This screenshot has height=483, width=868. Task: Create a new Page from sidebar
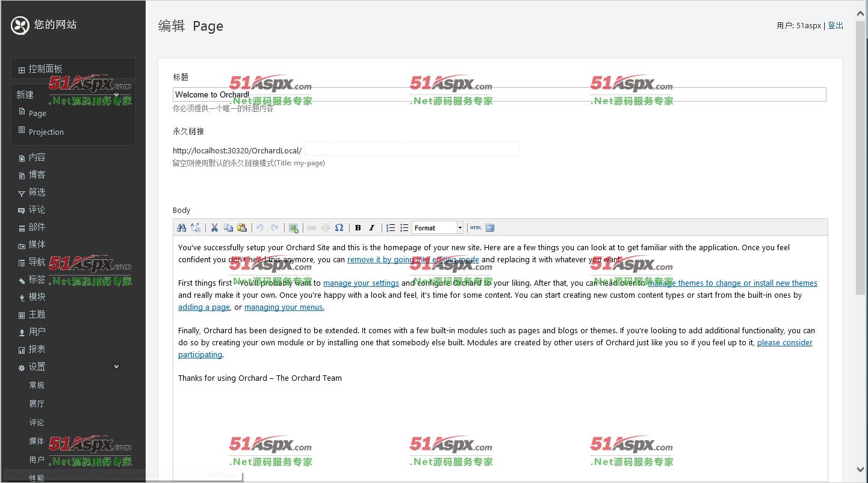click(37, 113)
